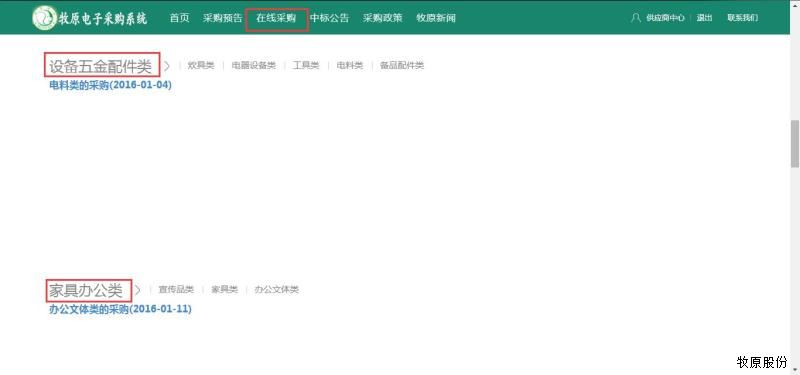800x375 pixels.
Task: Open the 电料类的采购(2016-01-04) link
Action: (x=110, y=85)
